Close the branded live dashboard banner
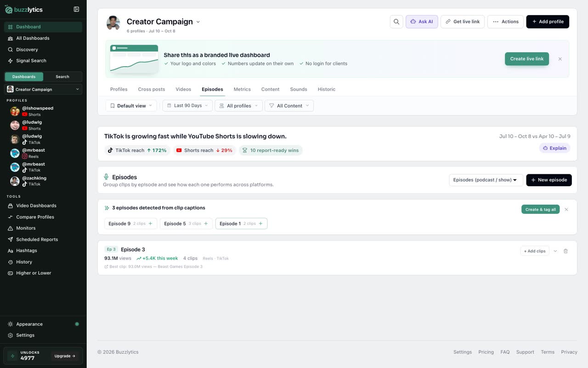The height and width of the screenshot is (368, 588). pos(560,59)
